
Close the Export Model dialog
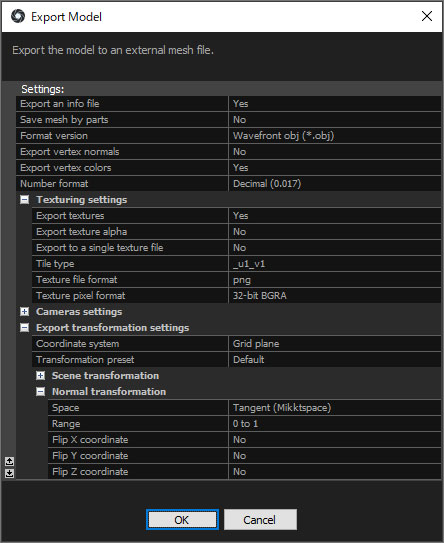point(427,16)
